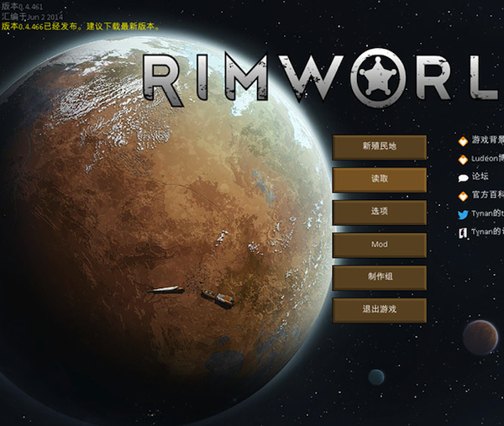The height and width of the screenshot is (426, 504).
Task: Open the forum speech-bubble icon next to 论坛
Action: pos(463,177)
